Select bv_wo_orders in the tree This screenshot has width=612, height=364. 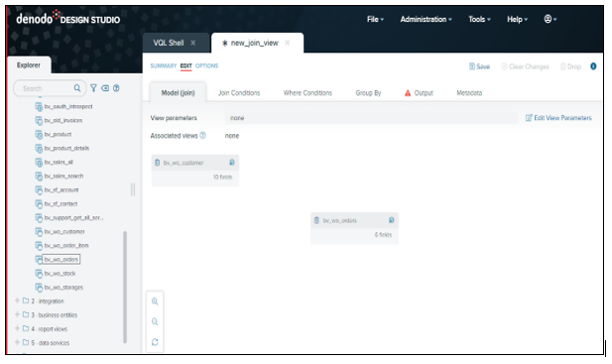(61, 260)
